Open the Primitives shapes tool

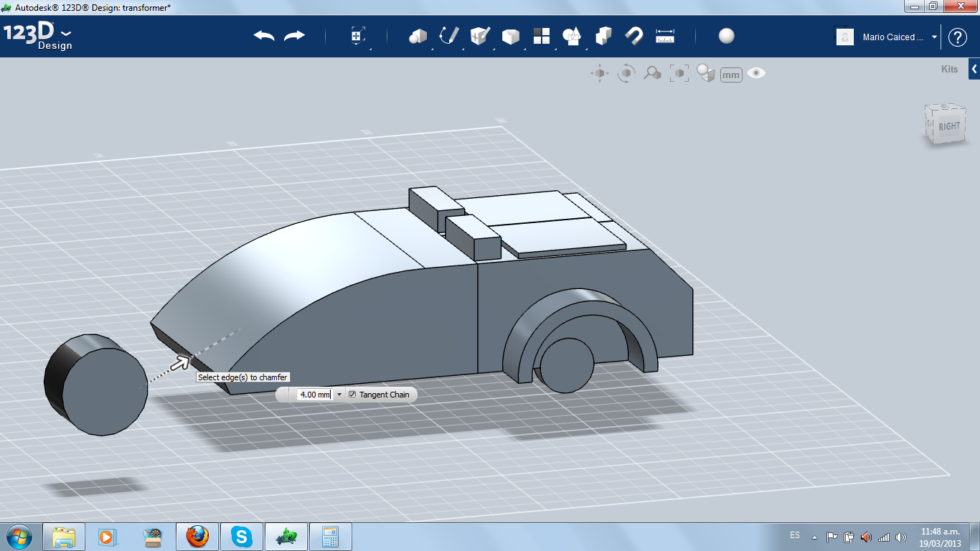[418, 36]
